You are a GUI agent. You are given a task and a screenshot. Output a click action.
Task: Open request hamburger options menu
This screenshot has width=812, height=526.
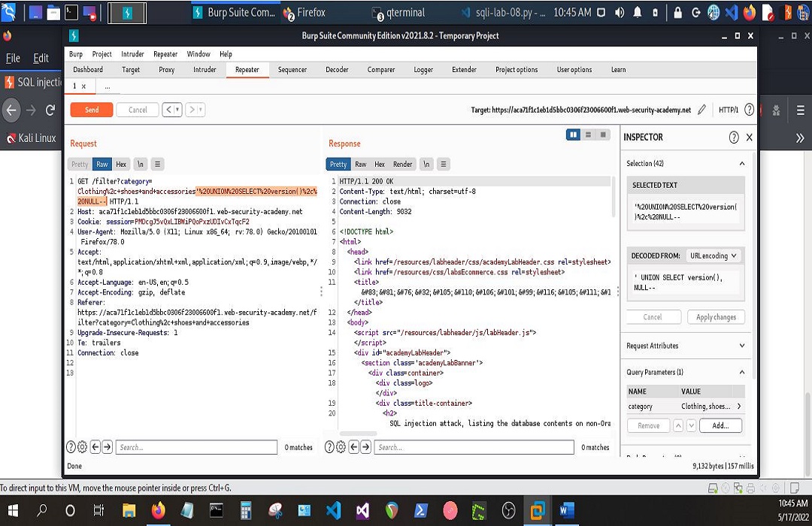click(x=157, y=164)
